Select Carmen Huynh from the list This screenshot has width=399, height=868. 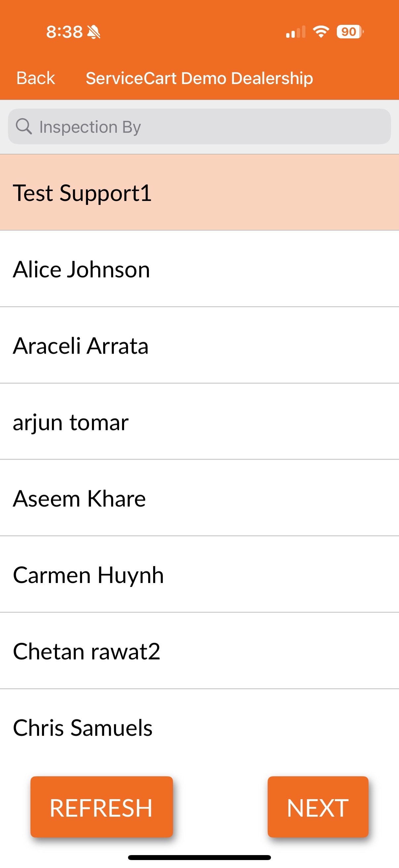[199, 574]
